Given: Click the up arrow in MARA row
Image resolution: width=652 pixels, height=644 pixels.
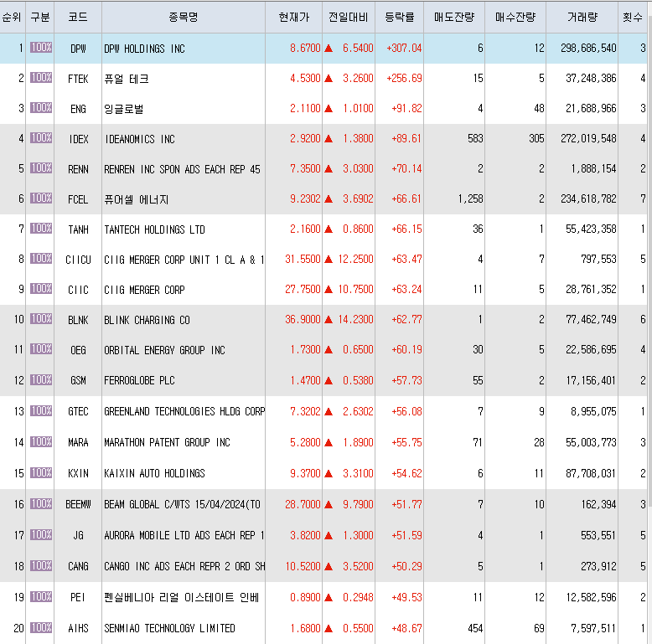Looking at the screenshot, I should [329, 442].
